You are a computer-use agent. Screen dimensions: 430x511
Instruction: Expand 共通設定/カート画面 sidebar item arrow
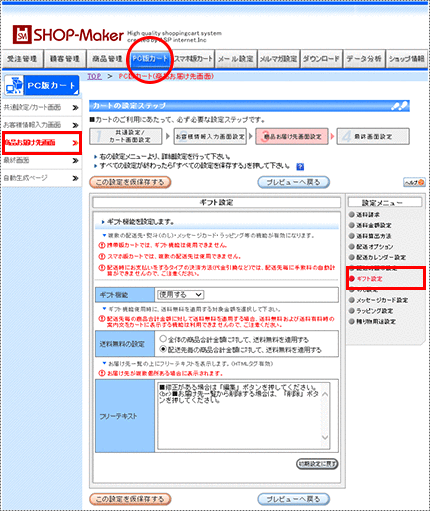tap(75, 107)
